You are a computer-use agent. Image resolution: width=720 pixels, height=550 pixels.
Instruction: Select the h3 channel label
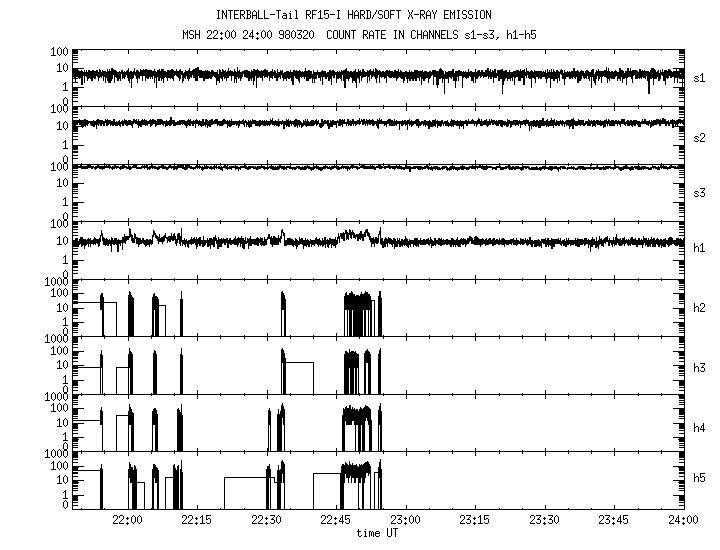[700, 367]
